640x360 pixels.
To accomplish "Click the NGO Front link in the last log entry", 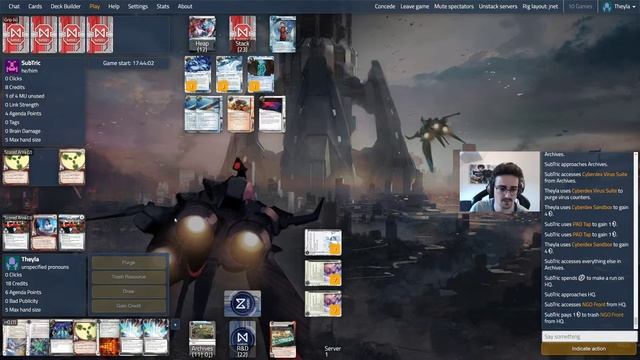I will 611,315.
